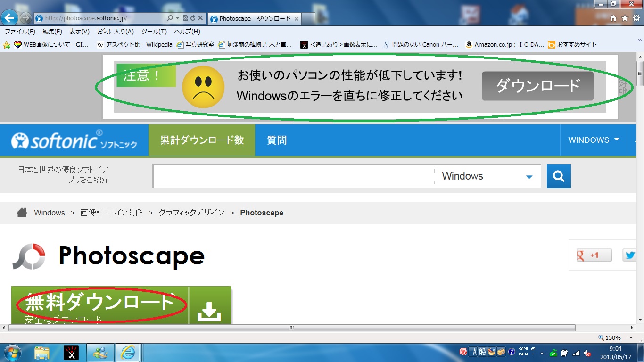
Task: Click the Windows breadcrumb link
Action: point(50,213)
